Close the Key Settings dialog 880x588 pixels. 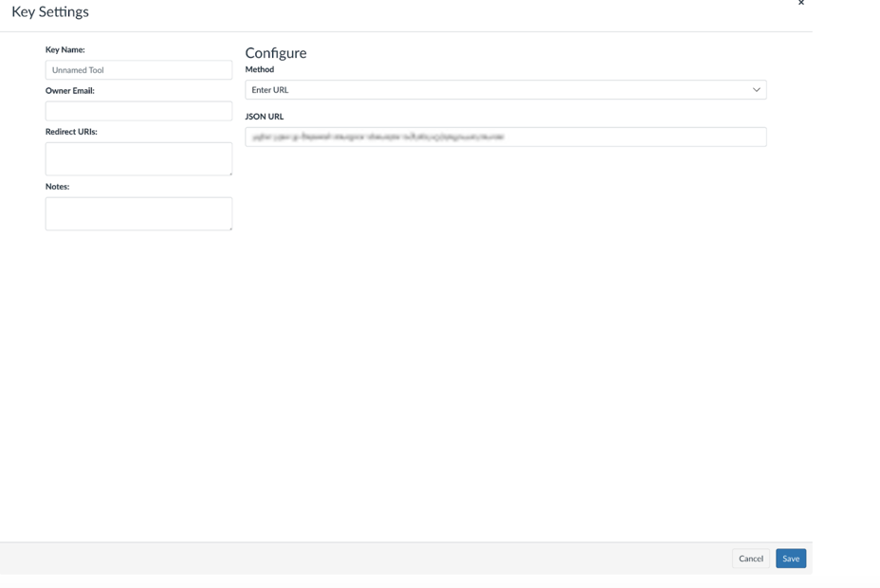click(801, 4)
